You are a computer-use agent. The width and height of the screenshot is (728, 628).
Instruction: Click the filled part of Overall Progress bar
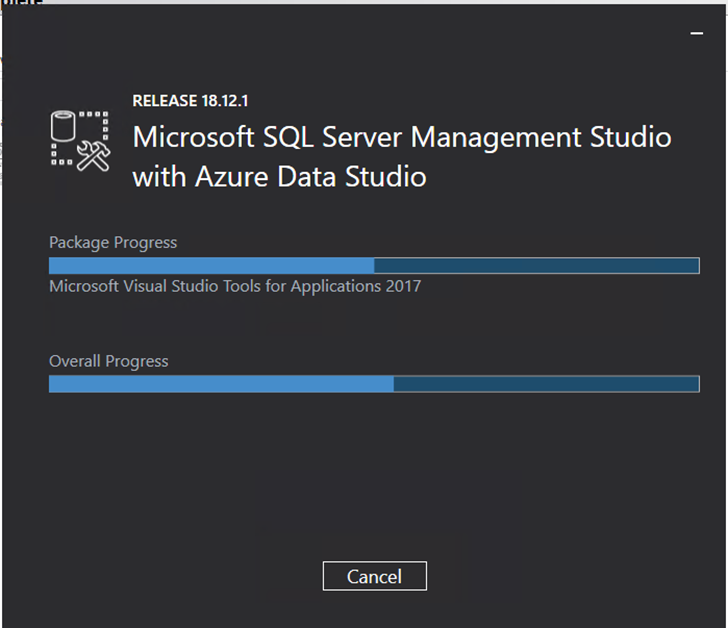click(x=220, y=384)
